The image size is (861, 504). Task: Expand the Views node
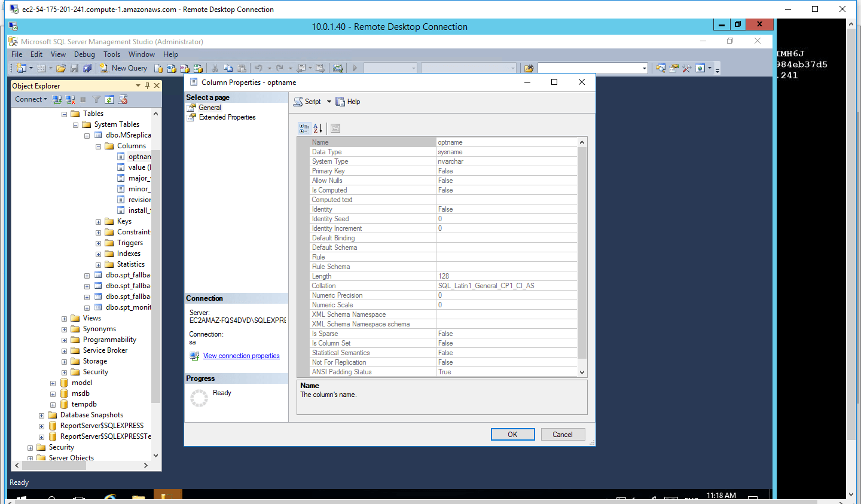pos(65,317)
